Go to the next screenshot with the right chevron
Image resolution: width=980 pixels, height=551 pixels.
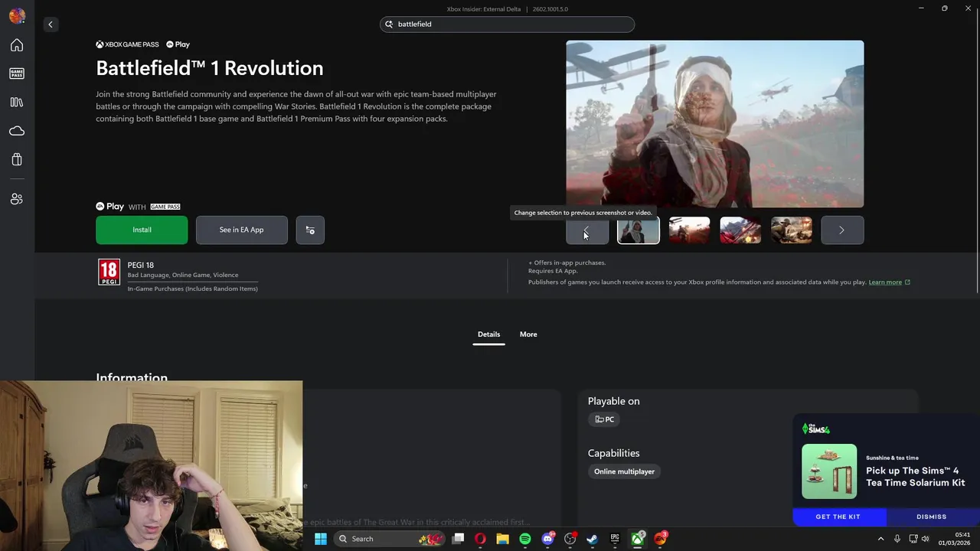[x=842, y=230]
